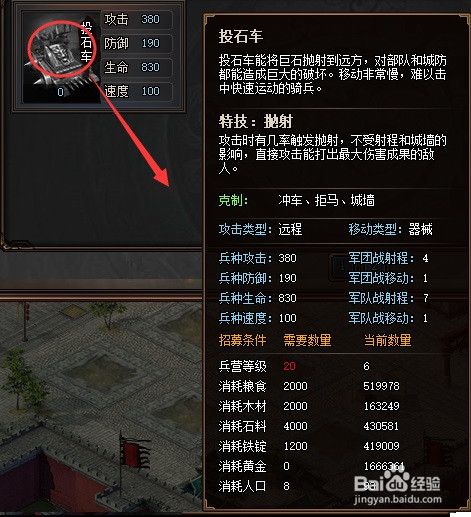The width and height of the screenshot is (471, 517).
Task: Select the 速度 100 stat field
Action: 137,91
